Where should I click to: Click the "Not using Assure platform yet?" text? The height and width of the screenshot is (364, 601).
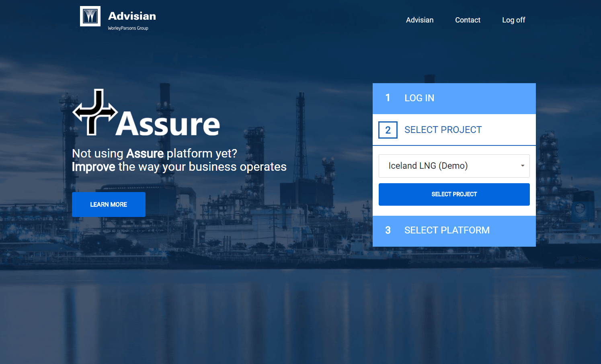coord(154,153)
